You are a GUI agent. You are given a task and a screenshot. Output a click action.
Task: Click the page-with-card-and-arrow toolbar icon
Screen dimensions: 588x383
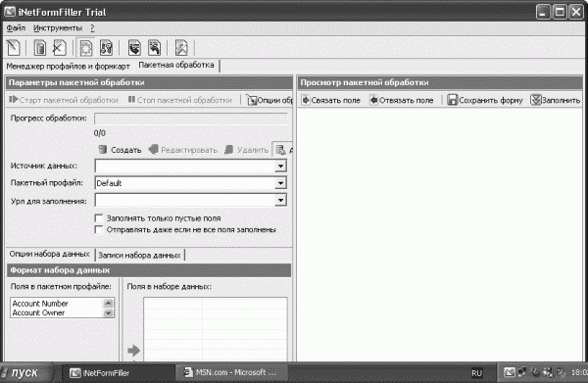pos(134,48)
